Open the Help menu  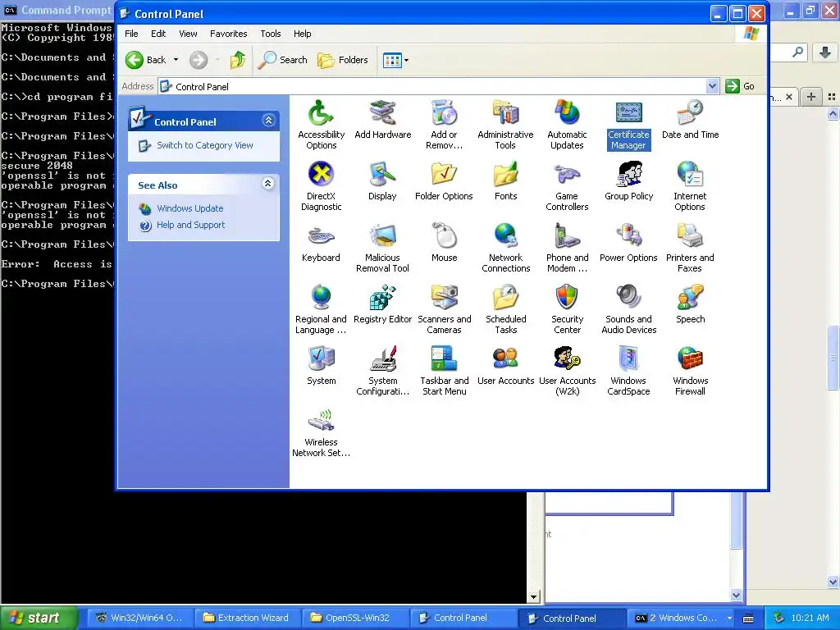(x=302, y=34)
